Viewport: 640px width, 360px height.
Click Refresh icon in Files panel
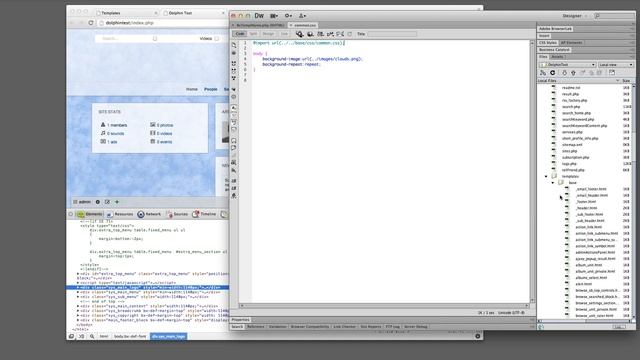click(553, 73)
